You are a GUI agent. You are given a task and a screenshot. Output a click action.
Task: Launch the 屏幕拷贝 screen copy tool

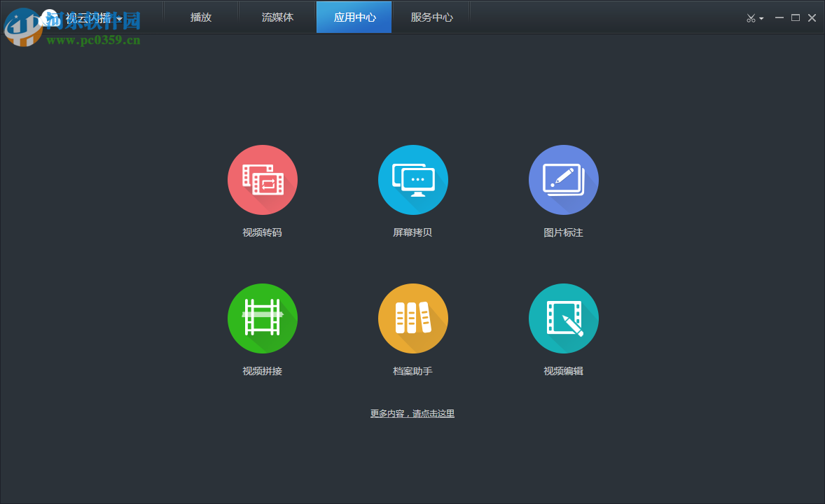click(x=413, y=179)
